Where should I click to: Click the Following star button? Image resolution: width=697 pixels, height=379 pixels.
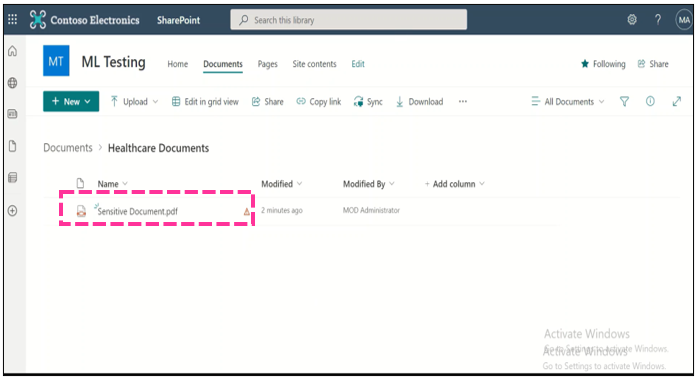click(x=603, y=64)
